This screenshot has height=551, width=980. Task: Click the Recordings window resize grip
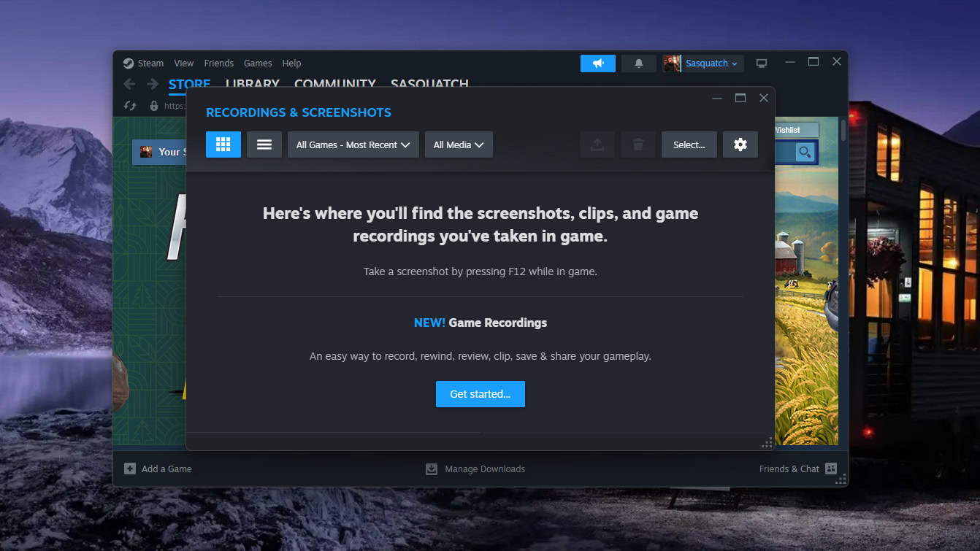pos(767,442)
